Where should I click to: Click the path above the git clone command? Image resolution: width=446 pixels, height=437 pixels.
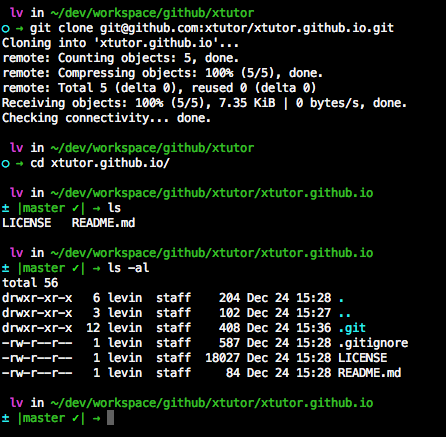coord(152,13)
